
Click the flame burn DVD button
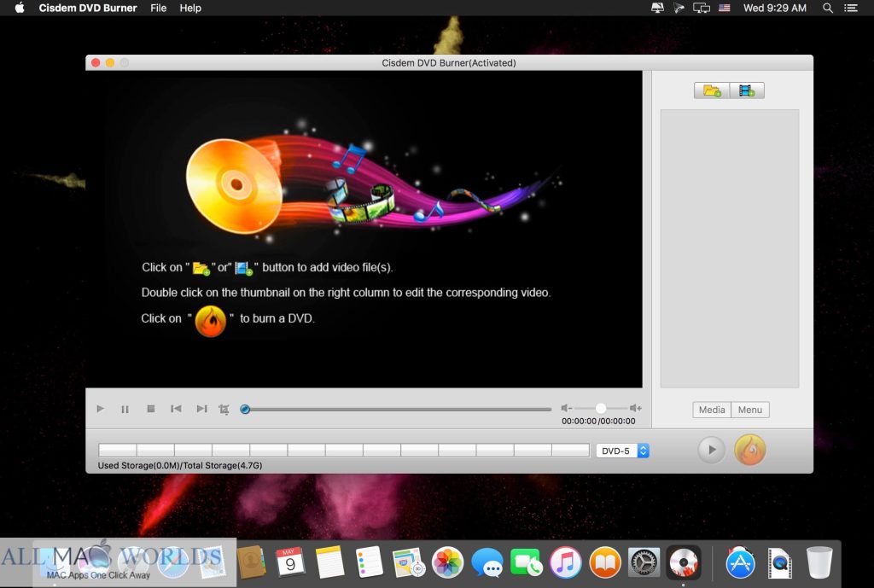point(749,450)
